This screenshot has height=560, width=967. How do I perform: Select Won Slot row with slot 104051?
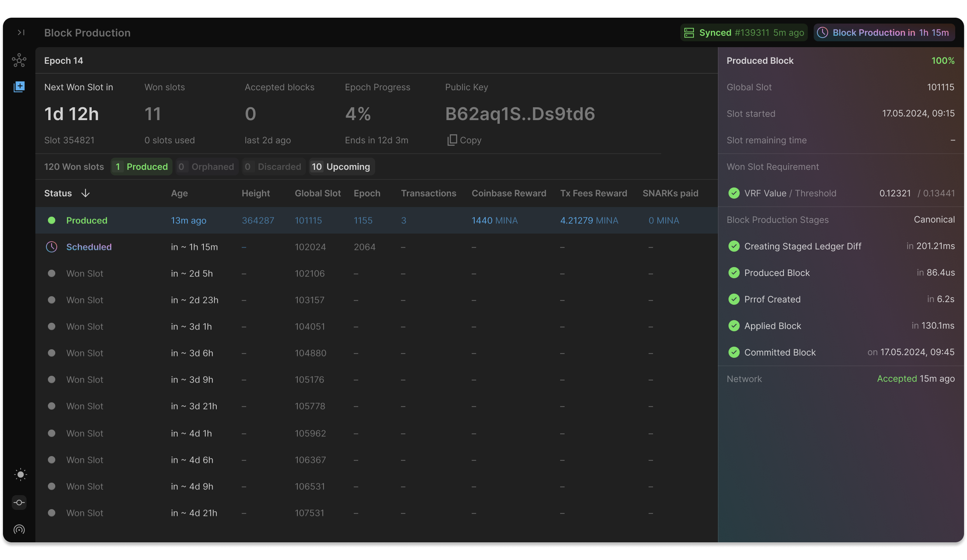point(376,326)
